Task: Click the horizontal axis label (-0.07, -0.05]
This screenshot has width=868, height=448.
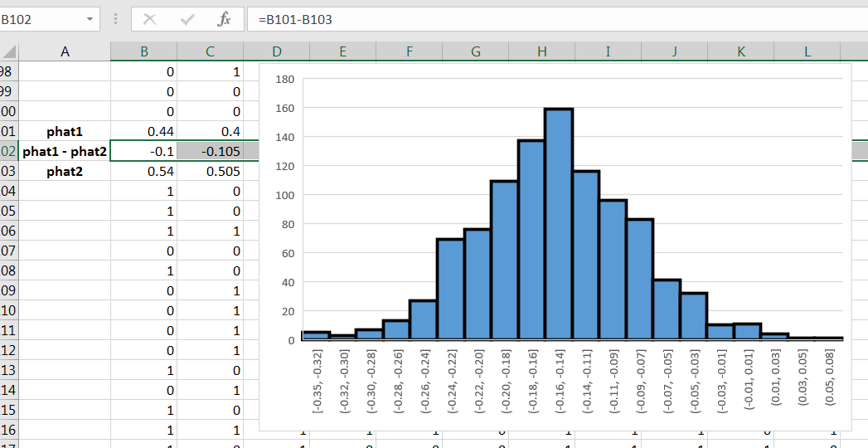Action: pyautogui.click(x=668, y=379)
